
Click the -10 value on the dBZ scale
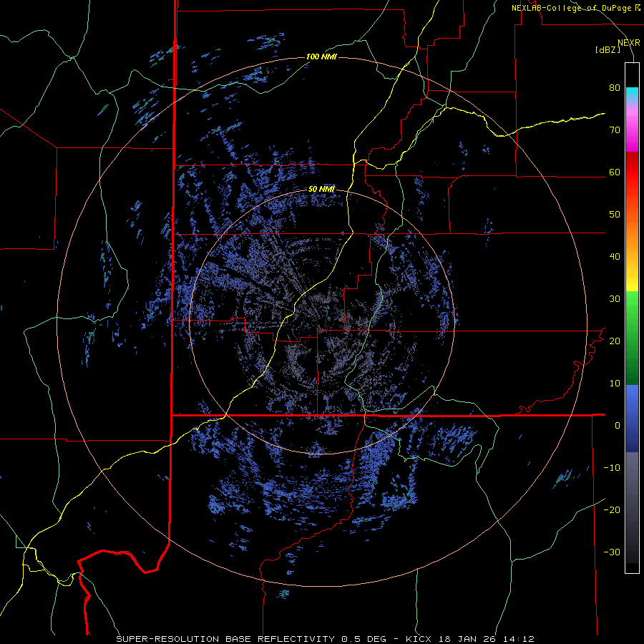pyautogui.click(x=612, y=468)
